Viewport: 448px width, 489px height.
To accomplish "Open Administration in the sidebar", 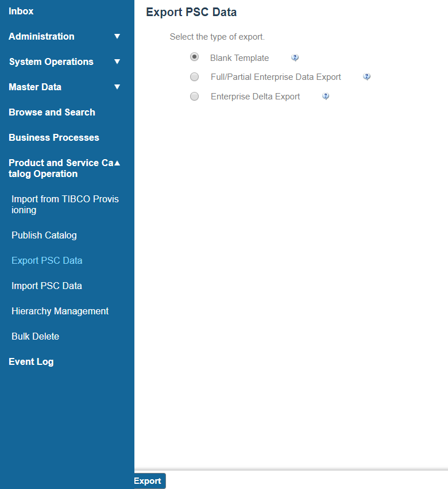I will click(x=41, y=36).
